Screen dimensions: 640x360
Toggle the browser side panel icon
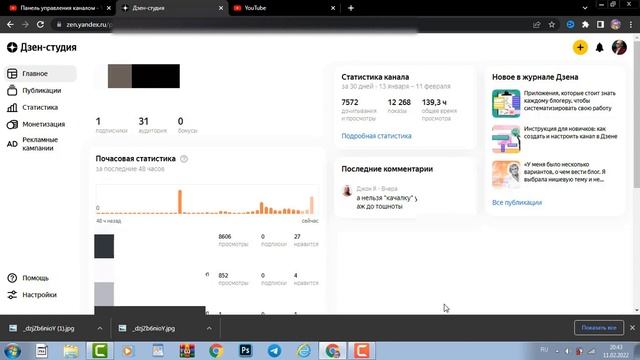click(600, 24)
